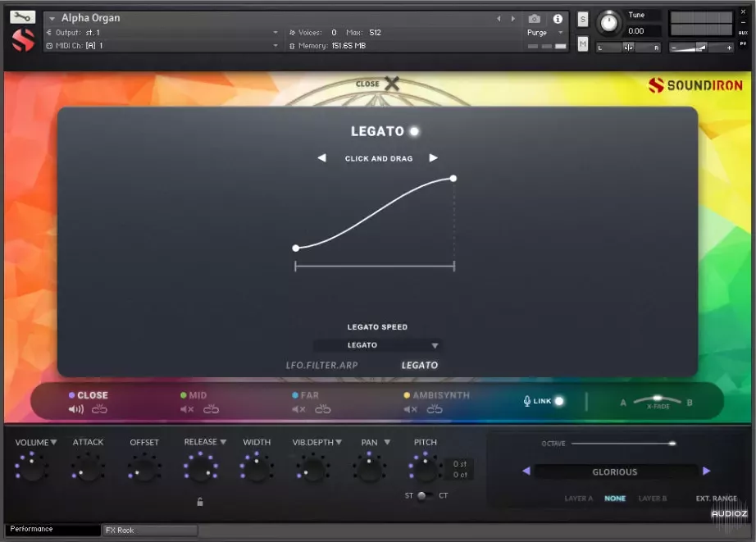Open the FX Rack tab
Image resolution: width=756 pixels, height=542 pixels.
tap(149, 530)
